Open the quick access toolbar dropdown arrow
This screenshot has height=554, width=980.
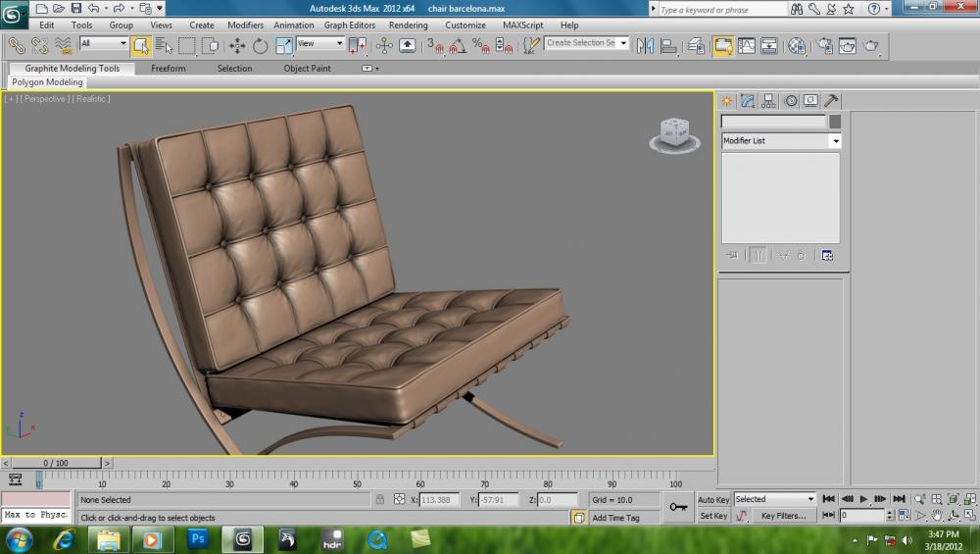[160, 8]
